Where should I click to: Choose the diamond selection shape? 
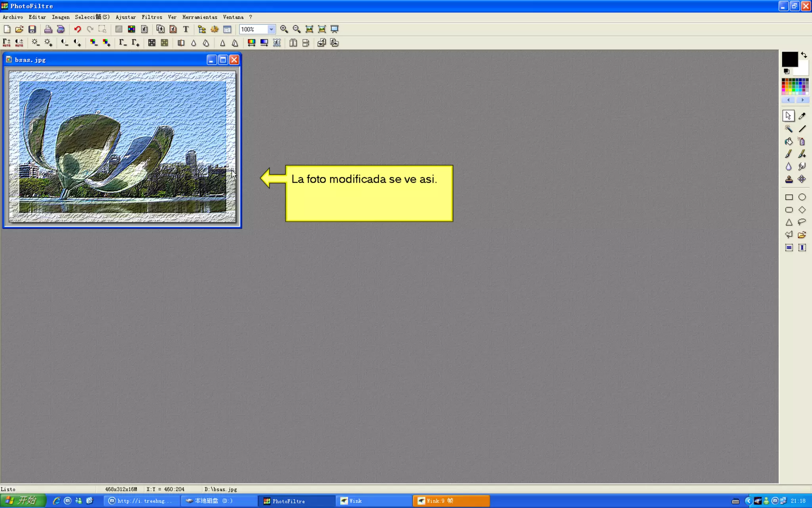(802, 210)
